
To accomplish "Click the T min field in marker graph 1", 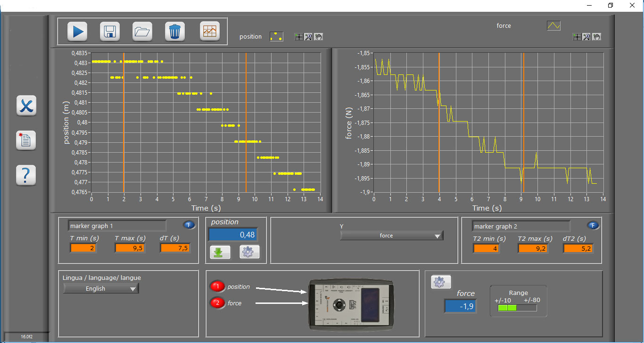I will pyautogui.click(x=83, y=248).
